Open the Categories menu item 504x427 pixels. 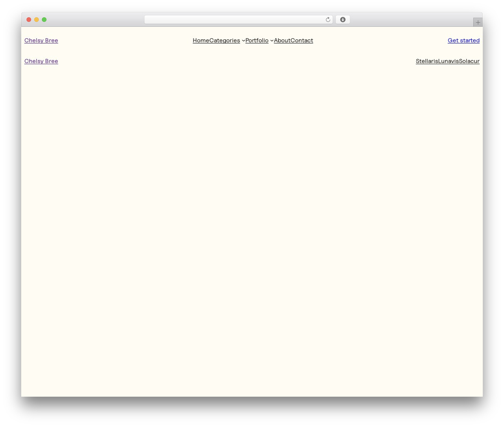pos(225,41)
